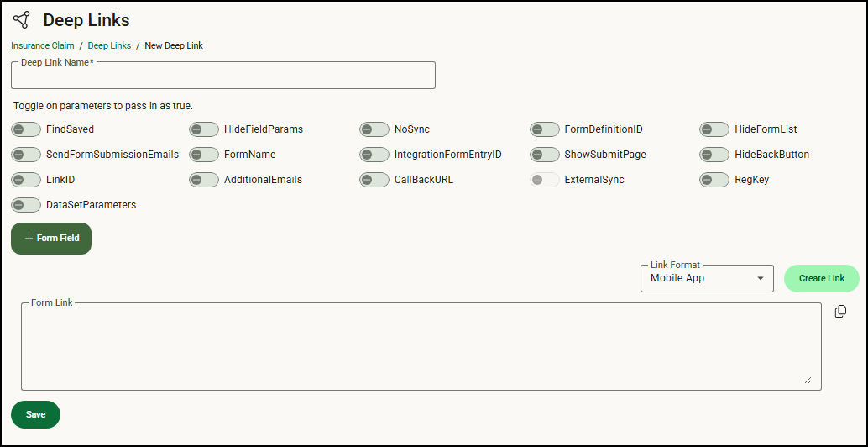Go to Insurance Claim breadcrumb
868x447 pixels.
[x=43, y=45]
